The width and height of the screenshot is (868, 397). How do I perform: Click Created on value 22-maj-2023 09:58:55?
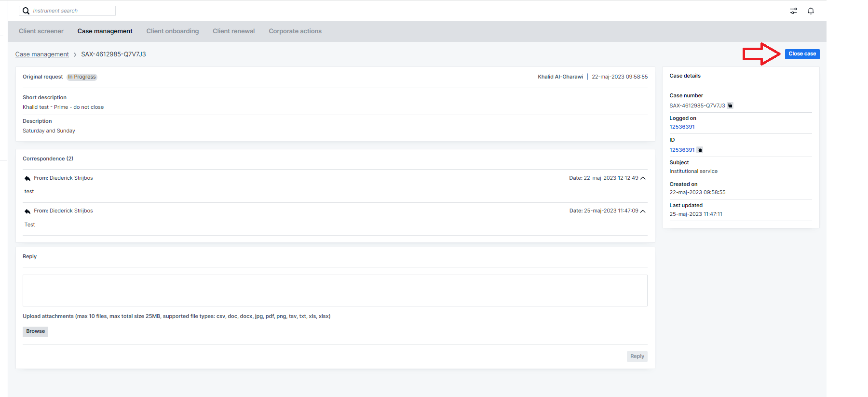697,193
